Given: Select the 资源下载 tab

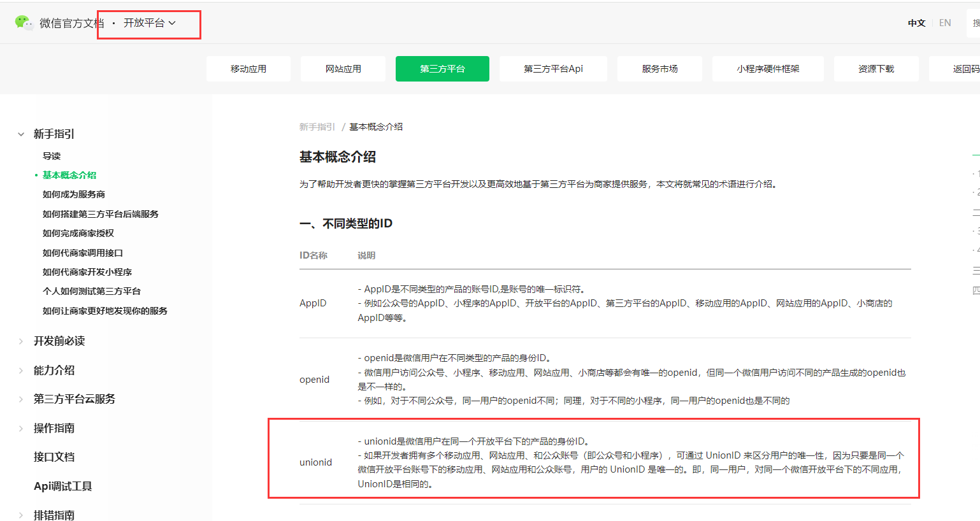Looking at the screenshot, I should (876, 69).
